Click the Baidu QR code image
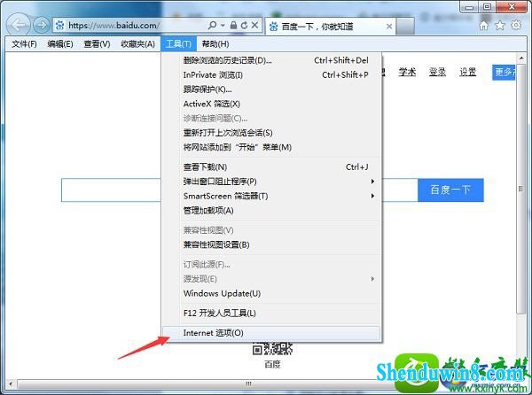 coord(272,349)
